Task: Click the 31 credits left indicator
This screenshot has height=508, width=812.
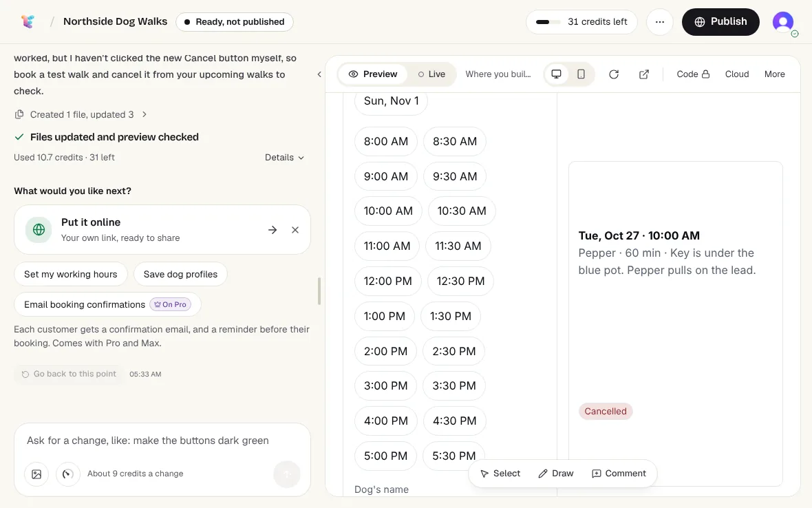Action: 581,22
